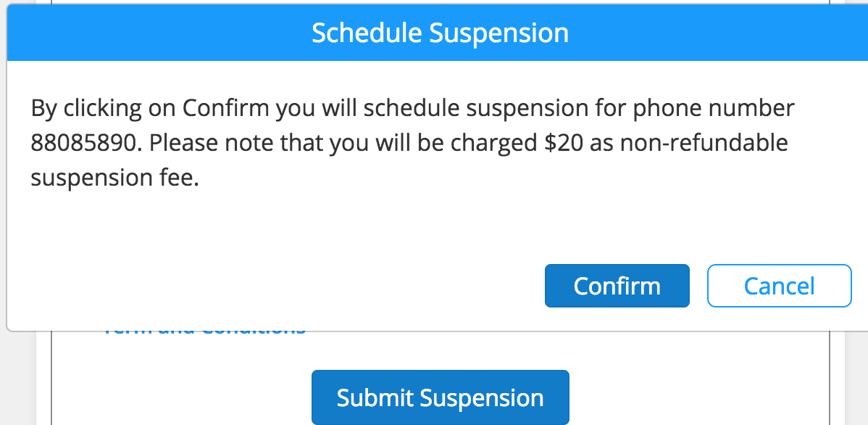Click the words "phone number" in the message
This screenshot has height=425, width=868.
click(x=714, y=109)
